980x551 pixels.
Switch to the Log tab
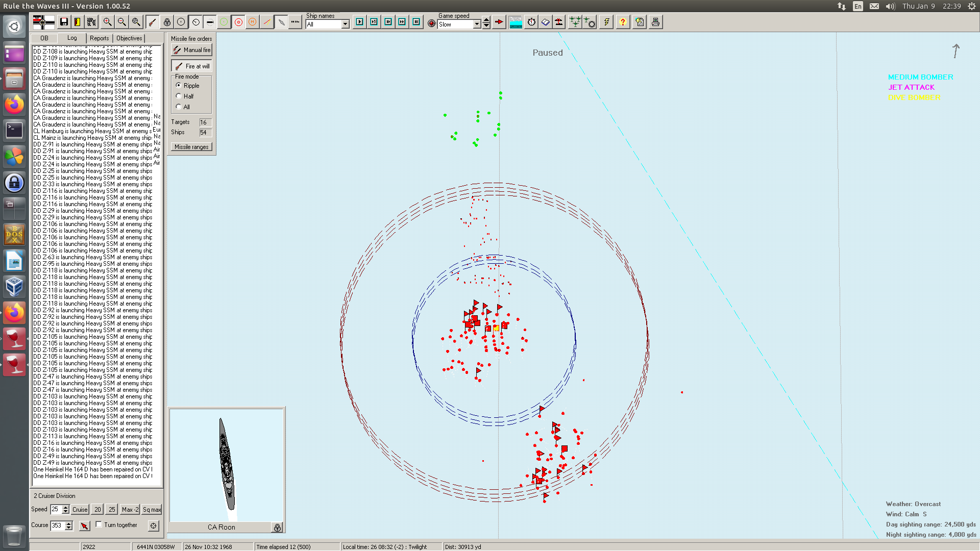[x=72, y=38]
